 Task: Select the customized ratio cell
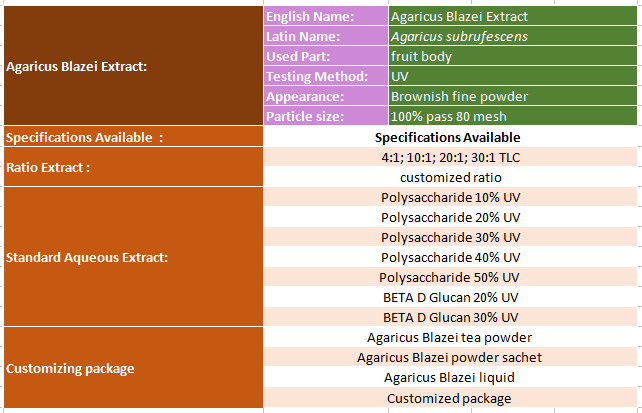[450, 177]
